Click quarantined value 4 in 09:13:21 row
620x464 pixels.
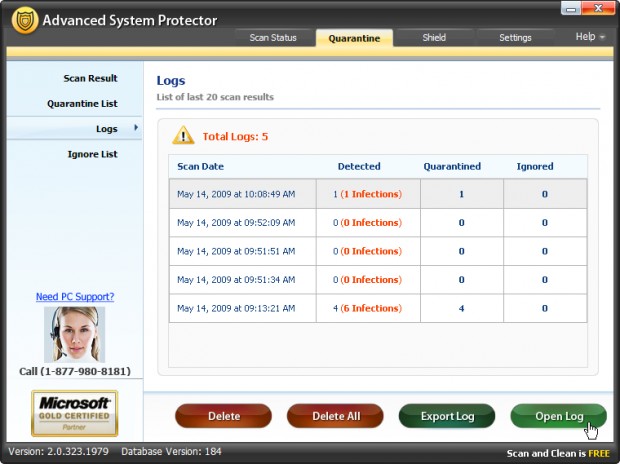click(x=461, y=309)
